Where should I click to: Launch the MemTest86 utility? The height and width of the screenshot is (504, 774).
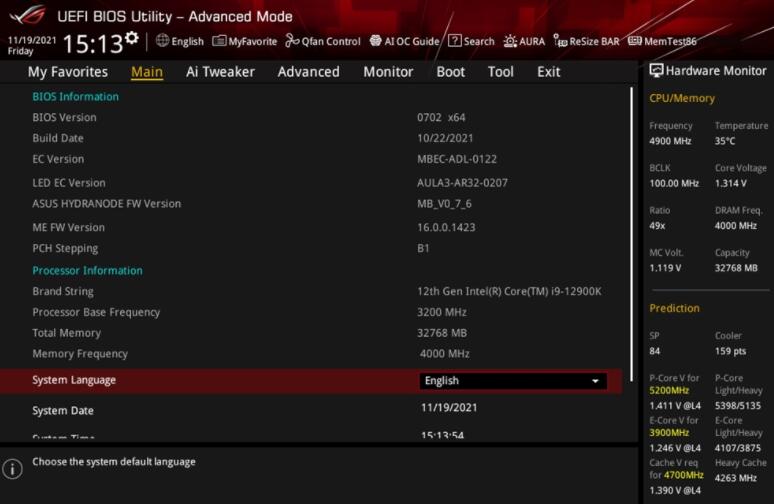point(662,41)
